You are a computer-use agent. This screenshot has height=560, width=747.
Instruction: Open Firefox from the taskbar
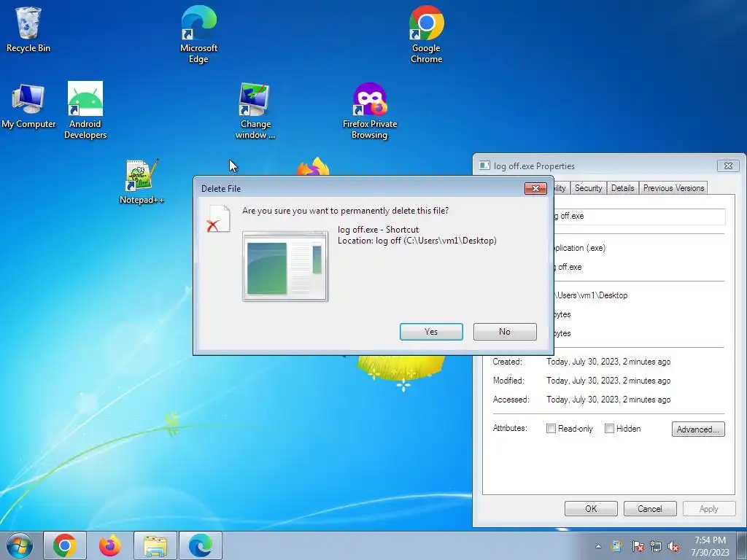(x=110, y=545)
